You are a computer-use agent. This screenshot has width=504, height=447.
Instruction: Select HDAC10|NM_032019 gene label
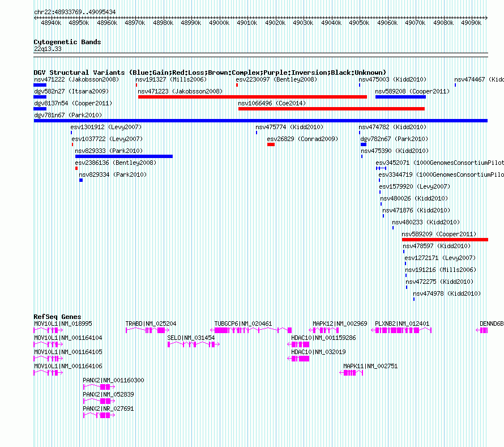318,352
